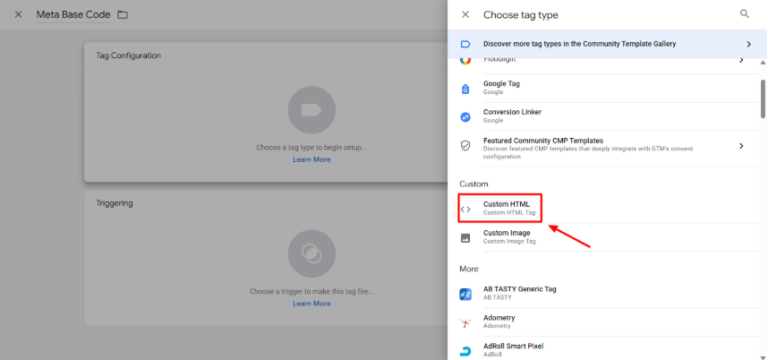Viewport: 768px width, 360px height.
Task: Click the Triggering placeholder circles icon
Action: tap(312, 254)
